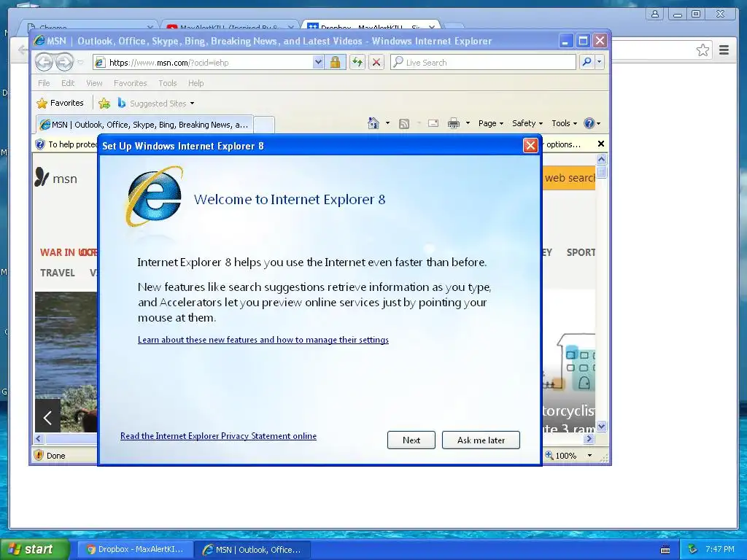Click in the Live Search box

(483, 63)
